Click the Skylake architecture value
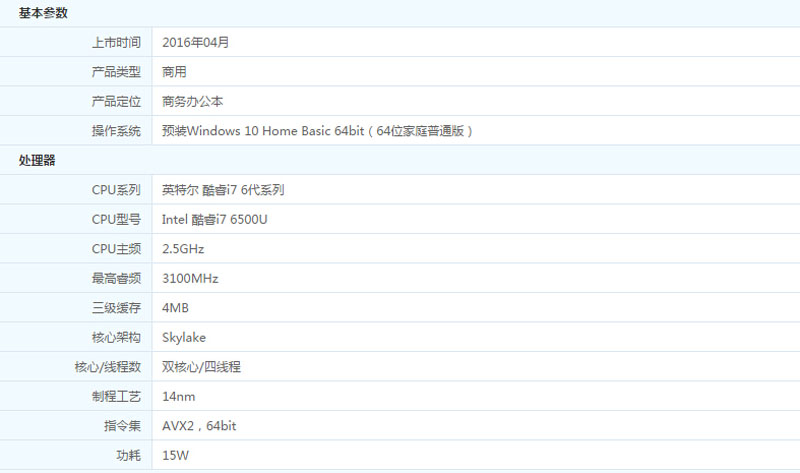Image resolution: width=800 pixels, height=473 pixels. pyautogui.click(x=184, y=337)
